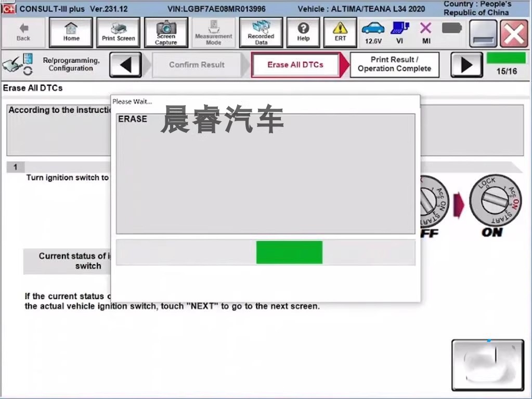
Task: Go to previous step with left arrow
Action: (x=126, y=65)
